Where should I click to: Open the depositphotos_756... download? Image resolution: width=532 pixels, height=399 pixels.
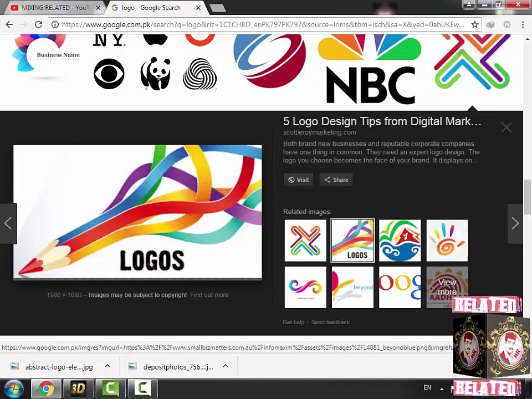(x=171, y=366)
